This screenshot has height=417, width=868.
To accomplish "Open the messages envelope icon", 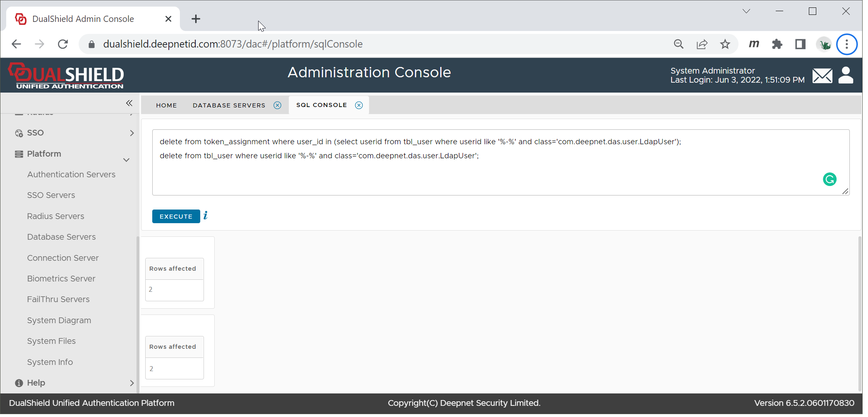I will point(822,76).
